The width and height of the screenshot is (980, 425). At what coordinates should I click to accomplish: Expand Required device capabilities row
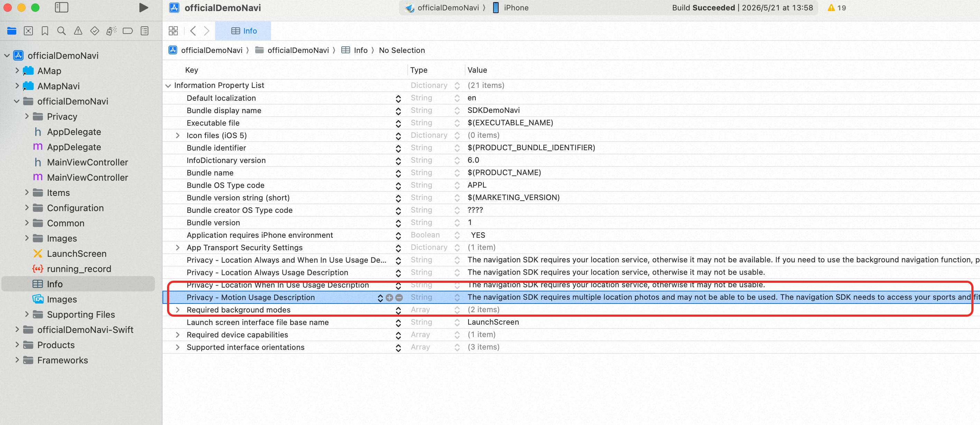click(178, 335)
